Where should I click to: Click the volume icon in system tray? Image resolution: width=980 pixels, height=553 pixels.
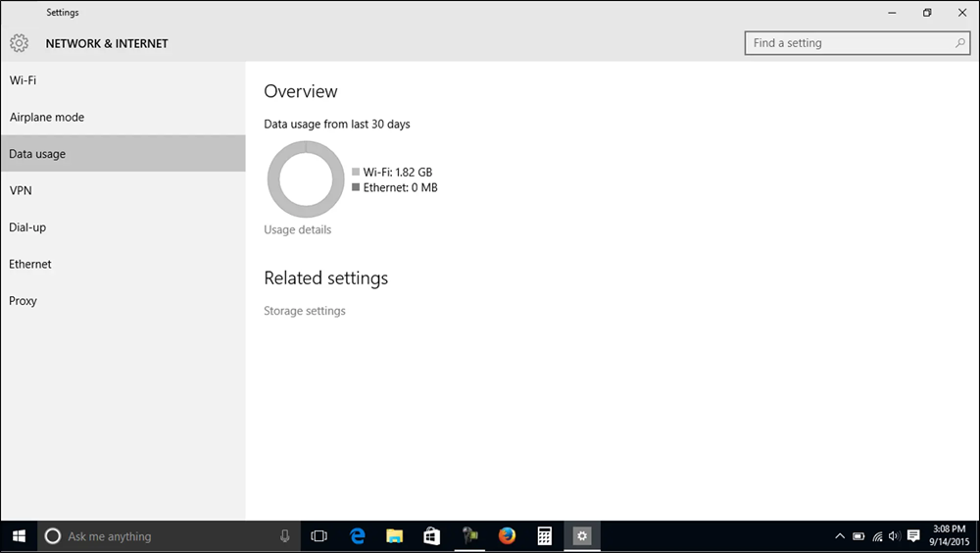894,536
